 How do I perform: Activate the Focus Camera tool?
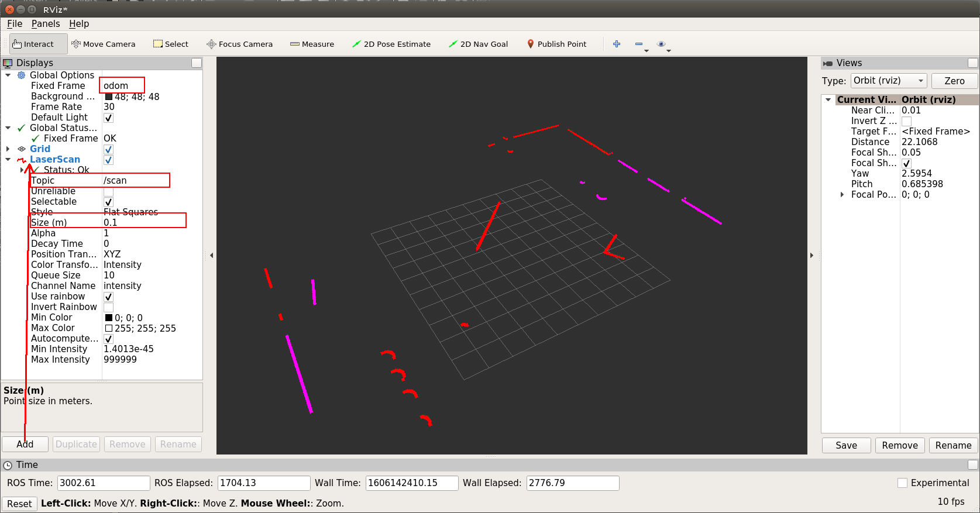pyautogui.click(x=240, y=44)
